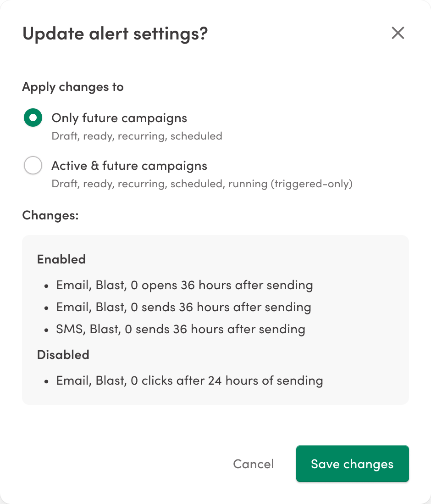Click the Apply changes to heading
Screen dimensions: 431x504
pyautogui.click(x=72, y=87)
